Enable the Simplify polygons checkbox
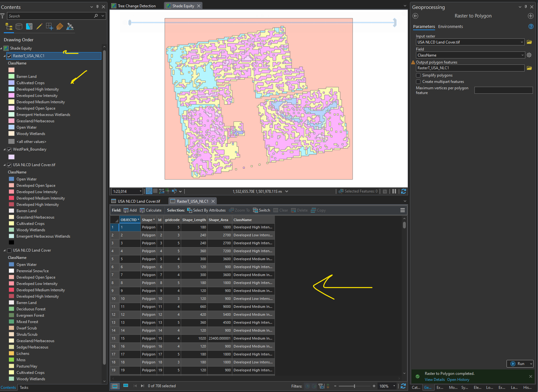This screenshot has height=392, width=538. pos(418,75)
